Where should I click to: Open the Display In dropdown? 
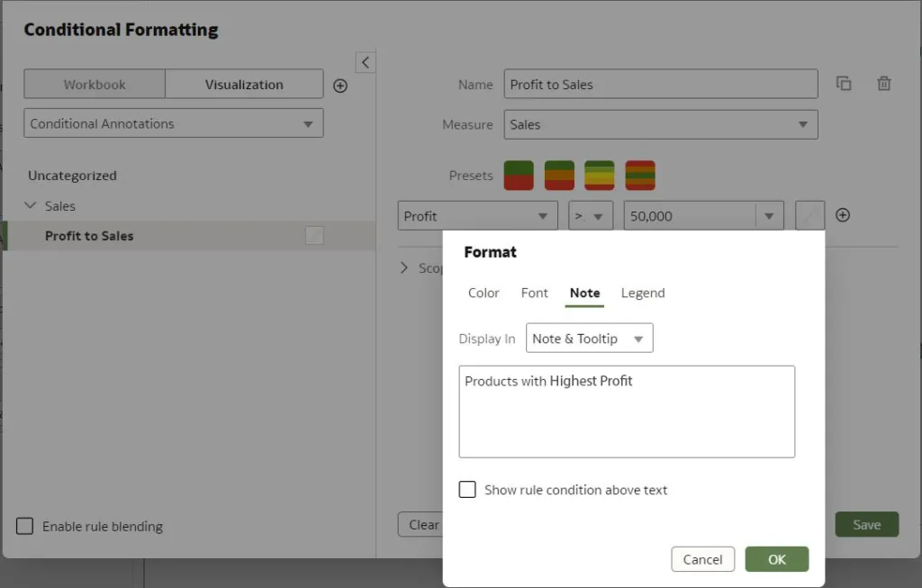pyautogui.click(x=589, y=339)
